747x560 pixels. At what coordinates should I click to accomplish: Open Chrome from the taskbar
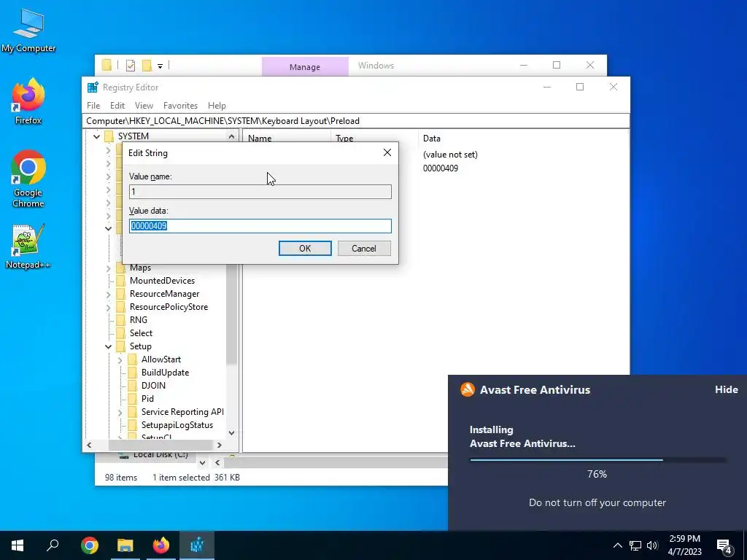[90, 545]
